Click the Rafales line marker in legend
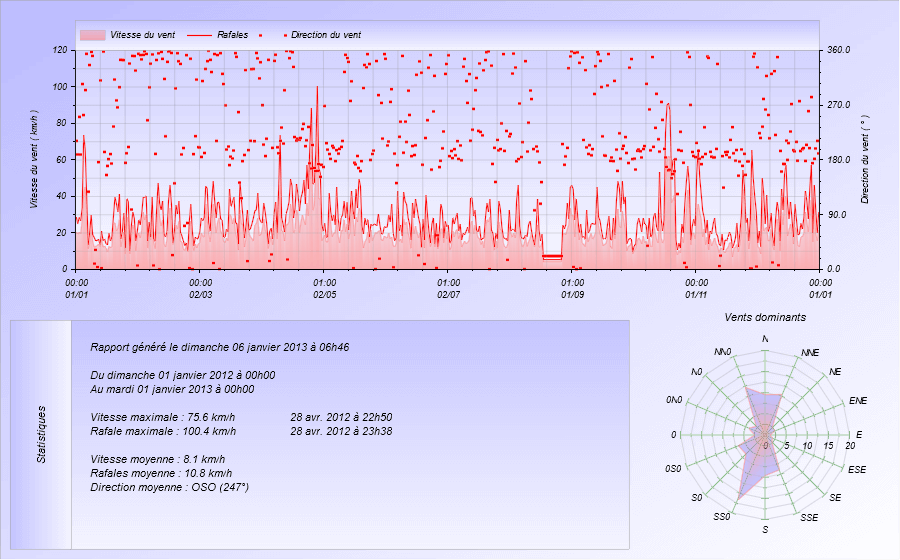The image size is (900, 560). coord(199,35)
